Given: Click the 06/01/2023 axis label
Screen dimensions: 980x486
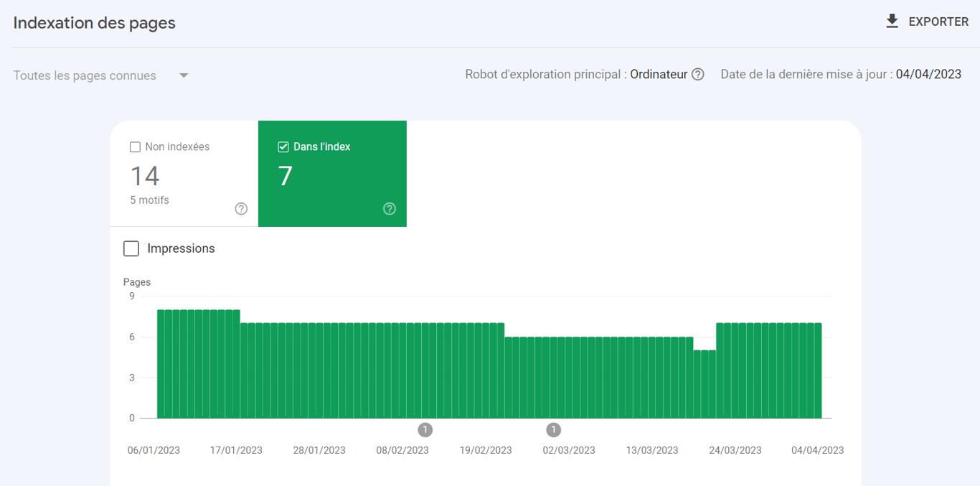Looking at the screenshot, I should click(154, 450).
